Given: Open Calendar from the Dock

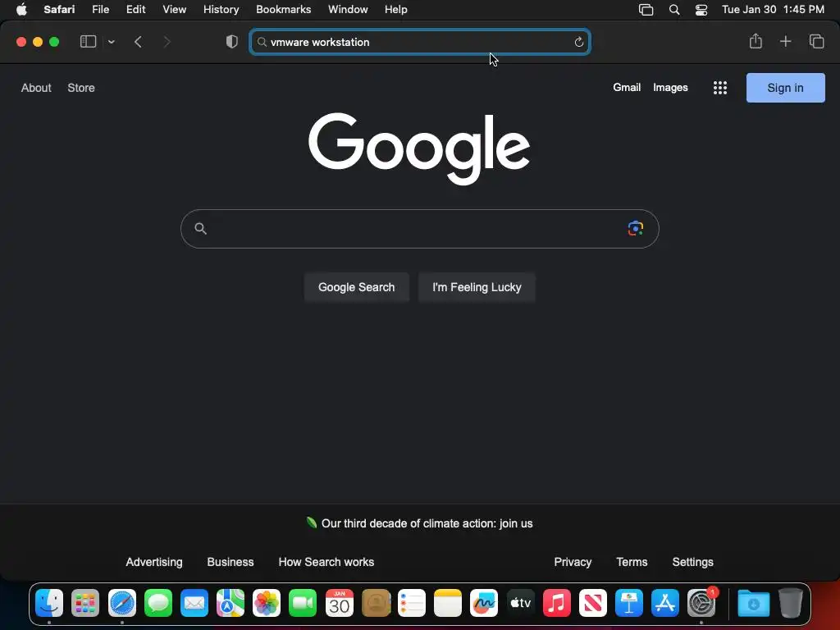Looking at the screenshot, I should point(339,603).
